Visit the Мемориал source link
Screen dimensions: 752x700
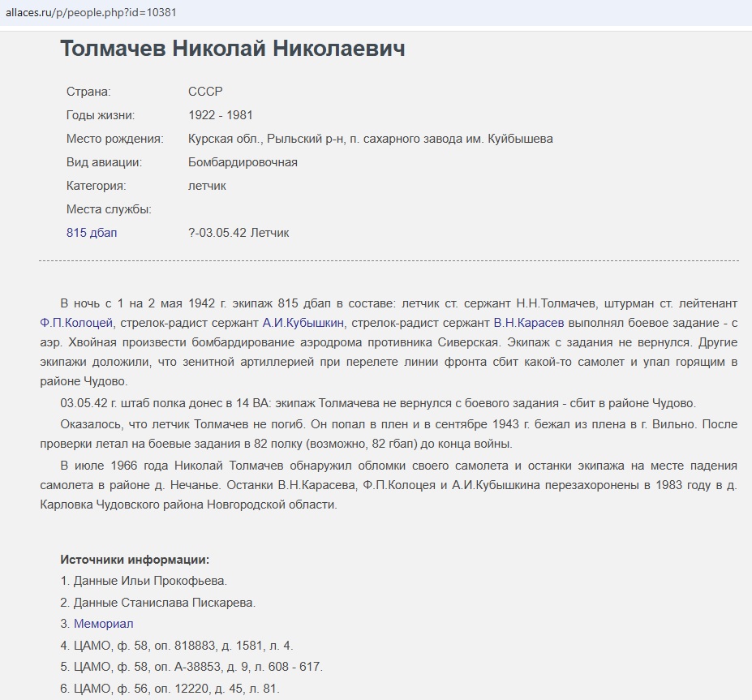tap(103, 624)
